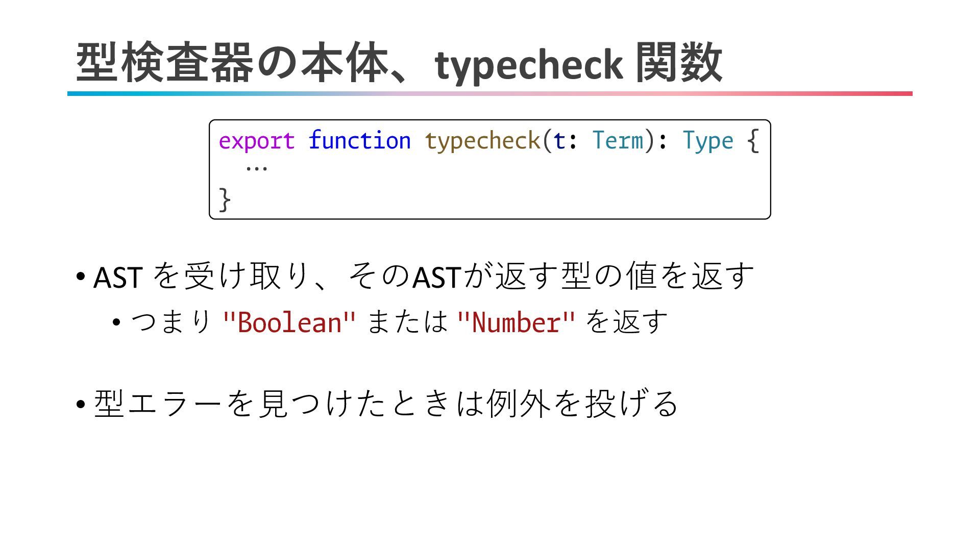This screenshot has height=551, width=980.
Task: Click the 'または' text between strings
Action: click(406, 322)
